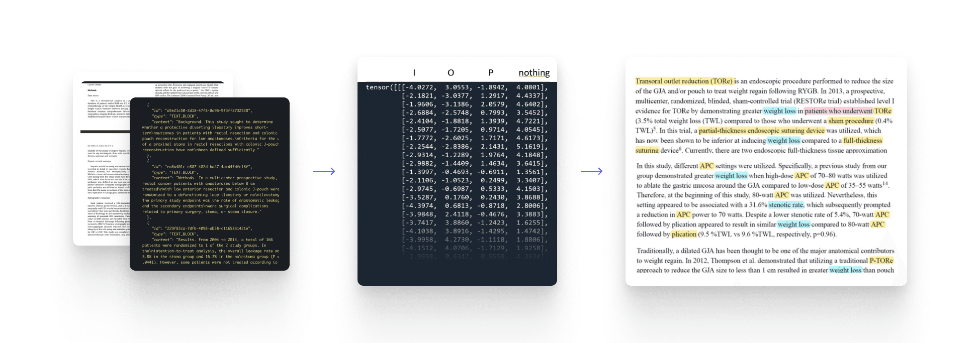Screen dimensions: 980x343
Task: Click the 'Methods' heading in the PDF page
Action: pos(92,90)
